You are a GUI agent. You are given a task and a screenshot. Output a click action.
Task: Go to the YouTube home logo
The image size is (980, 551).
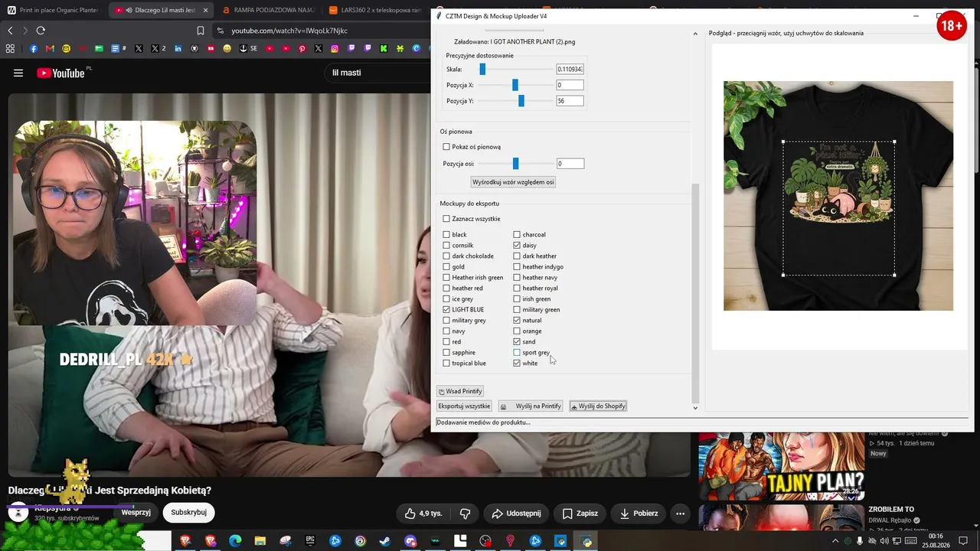60,73
